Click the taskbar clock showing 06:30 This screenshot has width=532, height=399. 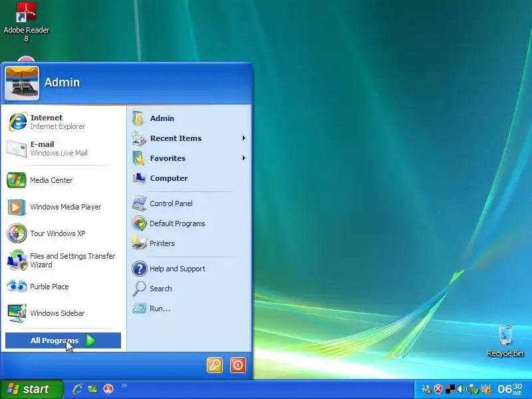[509, 389]
